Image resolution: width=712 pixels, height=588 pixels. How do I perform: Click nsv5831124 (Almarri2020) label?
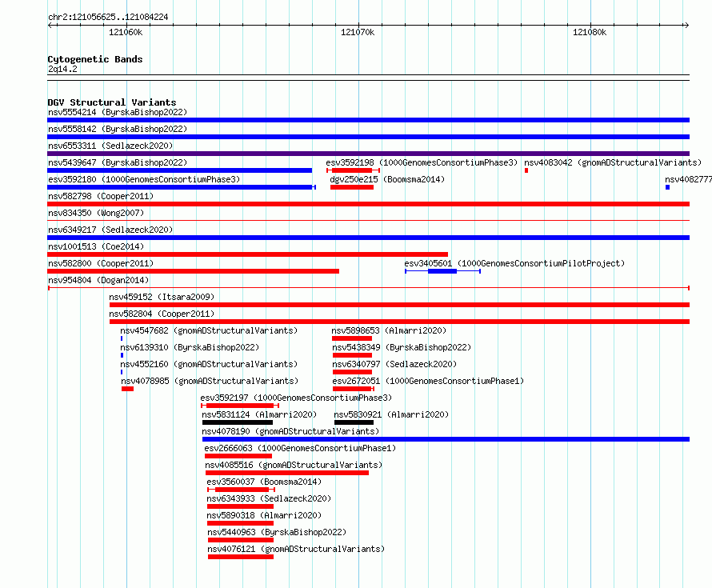click(259, 414)
